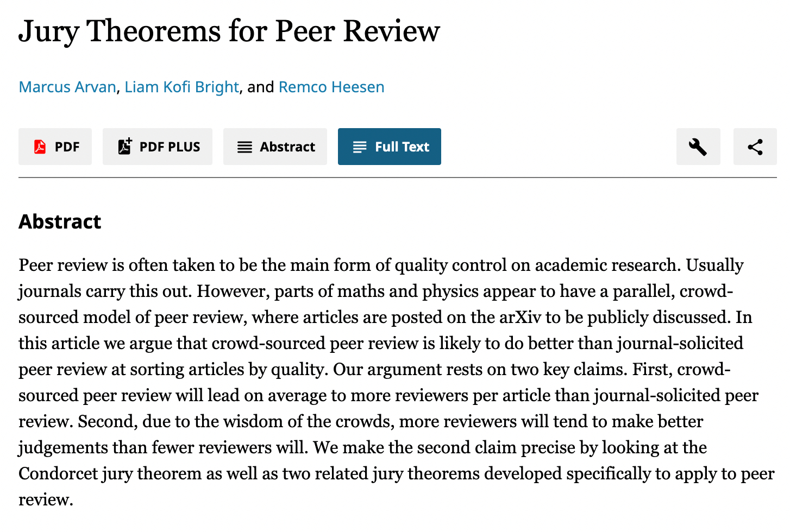
Task: Click the red PDF file icon
Action: point(40,147)
